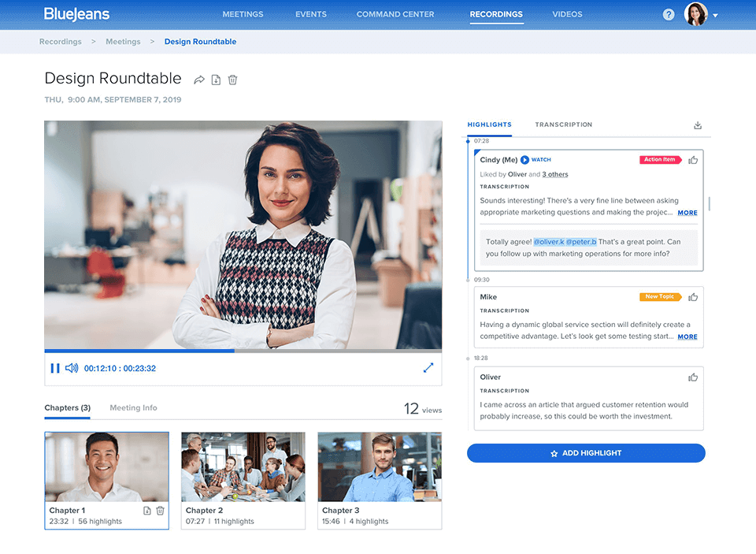
Task: Share the Design Roundtable recording
Action: click(199, 80)
